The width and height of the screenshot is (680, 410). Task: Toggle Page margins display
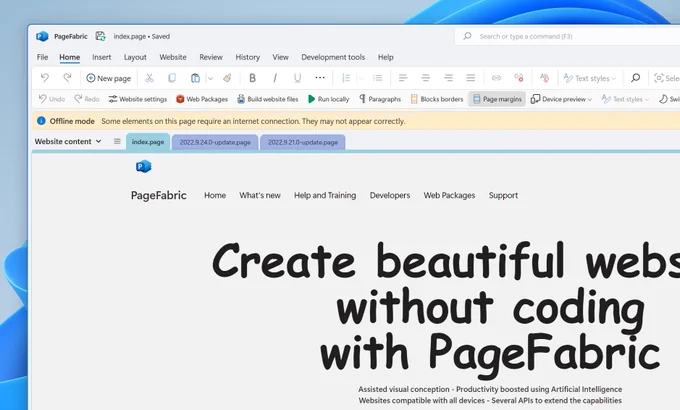pyautogui.click(x=497, y=99)
